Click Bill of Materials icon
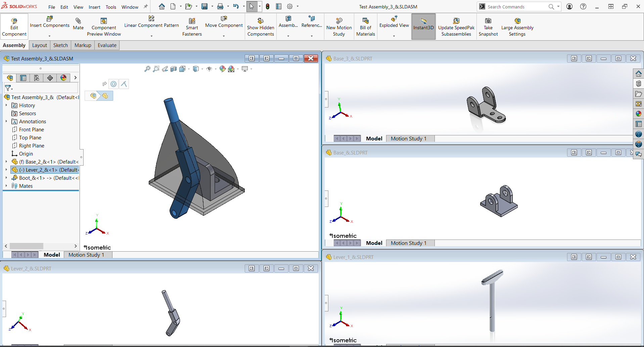This screenshot has height=347, width=644. click(365, 21)
